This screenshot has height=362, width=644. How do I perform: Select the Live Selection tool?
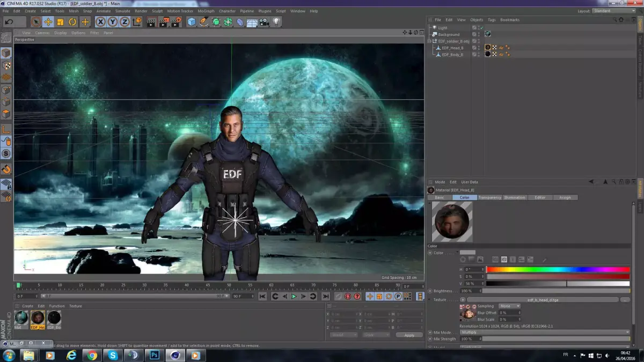(36, 22)
